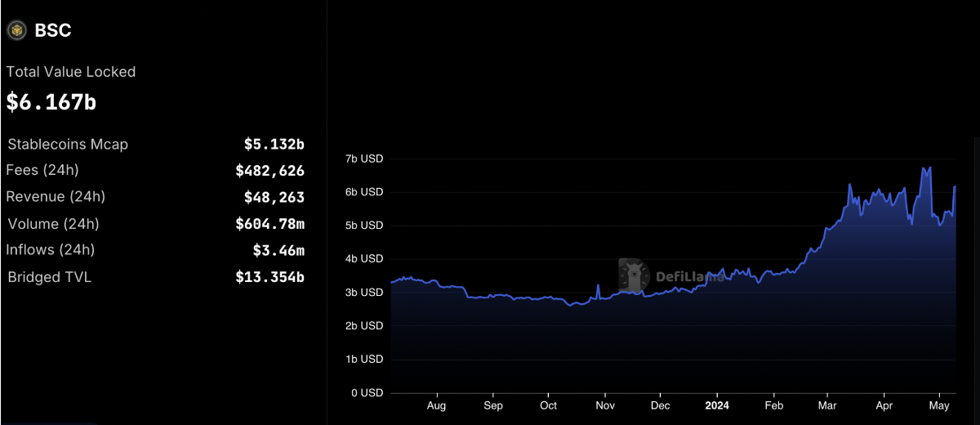Select the $604.78m volume value

click(x=269, y=224)
